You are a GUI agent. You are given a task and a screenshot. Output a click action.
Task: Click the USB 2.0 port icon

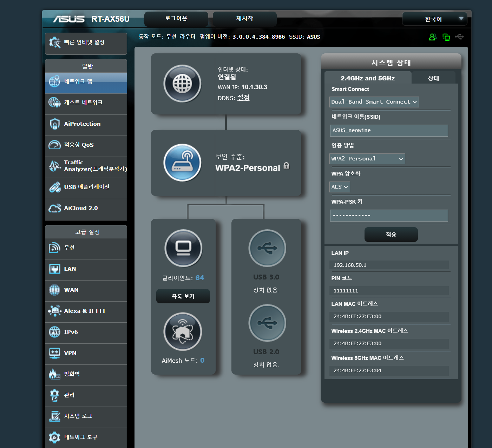(x=267, y=323)
